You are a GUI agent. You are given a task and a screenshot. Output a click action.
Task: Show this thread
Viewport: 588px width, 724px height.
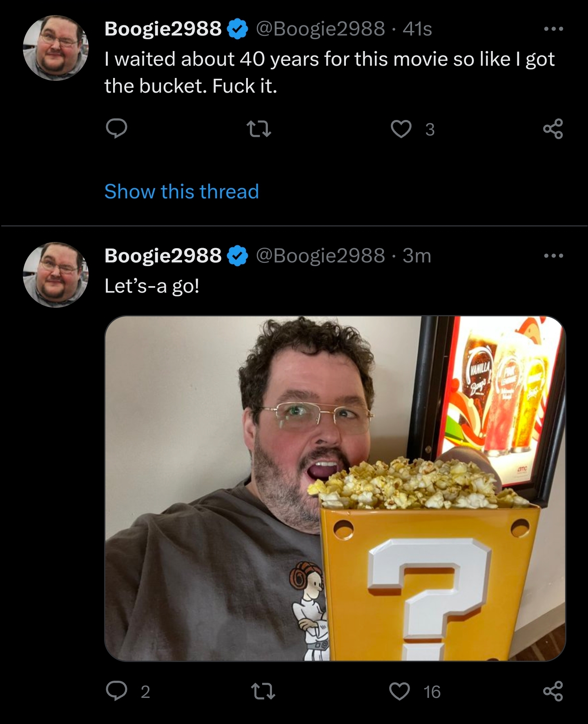coord(182,191)
